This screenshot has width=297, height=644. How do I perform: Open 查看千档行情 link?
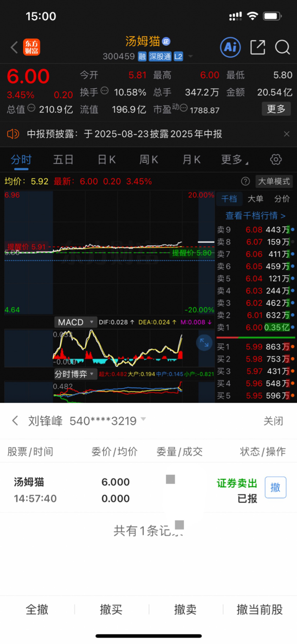(x=256, y=216)
